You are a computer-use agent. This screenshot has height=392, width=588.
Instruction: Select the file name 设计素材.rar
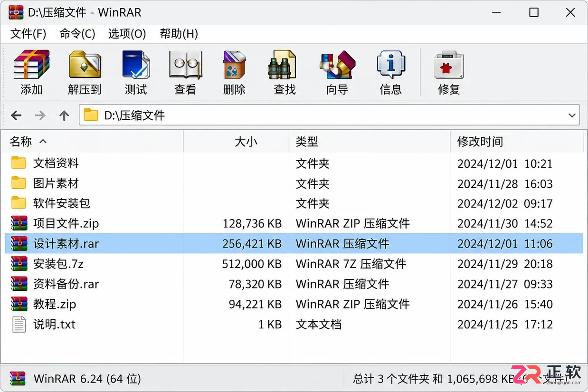66,243
